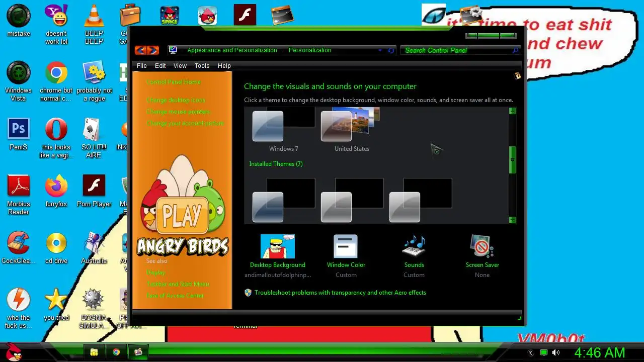644x362 pixels.
Task: Click the Control Panel taskbar button
Action: (138, 352)
